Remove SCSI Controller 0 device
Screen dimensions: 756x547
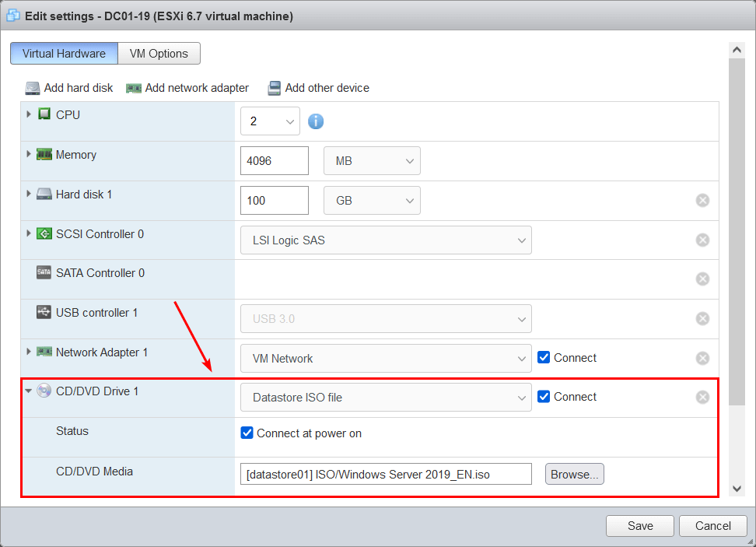pyautogui.click(x=702, y=240)
